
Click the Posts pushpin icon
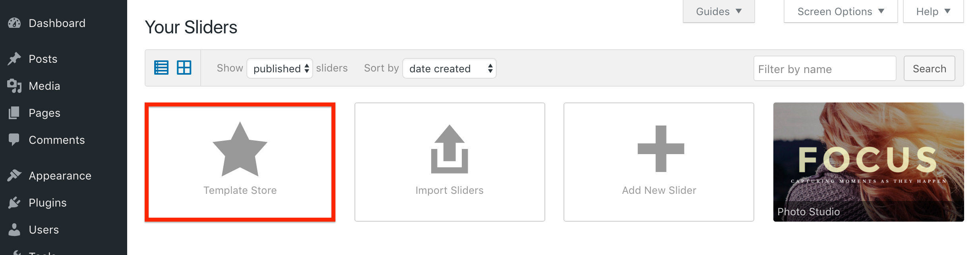(x=14, y=59)
